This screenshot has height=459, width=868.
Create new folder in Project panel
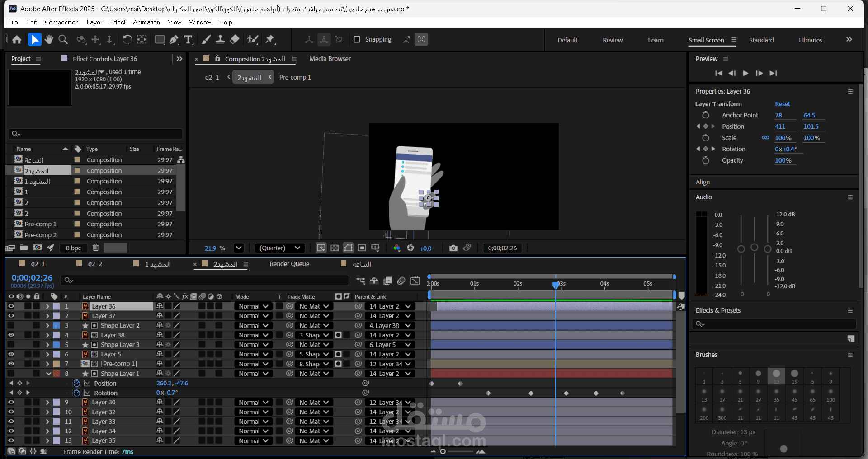click(x=24, y=248)
